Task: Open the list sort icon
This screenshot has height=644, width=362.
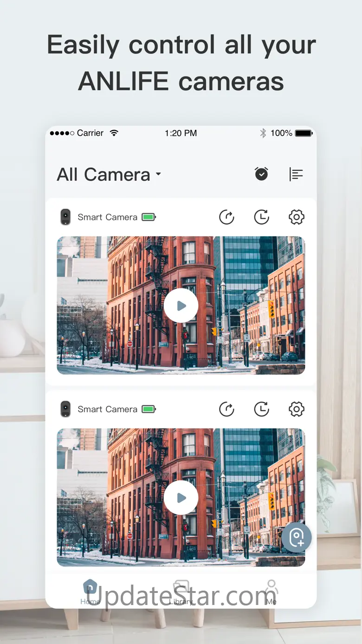Action: tap(296, 174)
